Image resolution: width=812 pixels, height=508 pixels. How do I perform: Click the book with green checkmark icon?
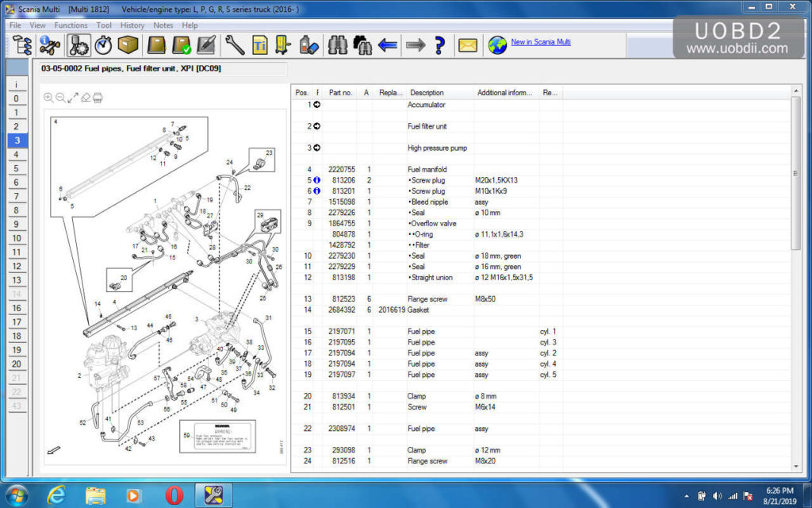click(182, 45)
